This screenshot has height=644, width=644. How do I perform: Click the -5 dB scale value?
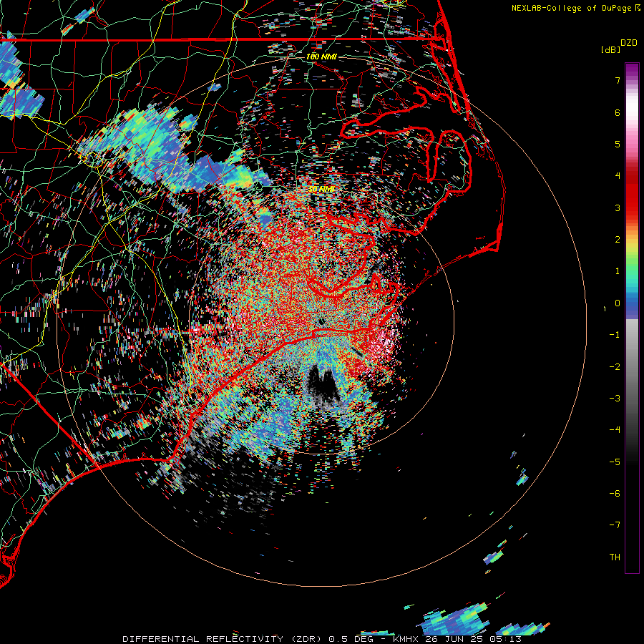coord(615,462)
